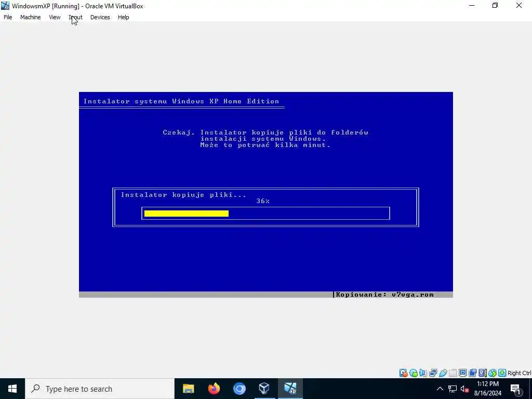532x399 pixels.
Task: Click 'Instalator systemu Windows XP Home Edition' header
Action: click(x=181, y=101)
